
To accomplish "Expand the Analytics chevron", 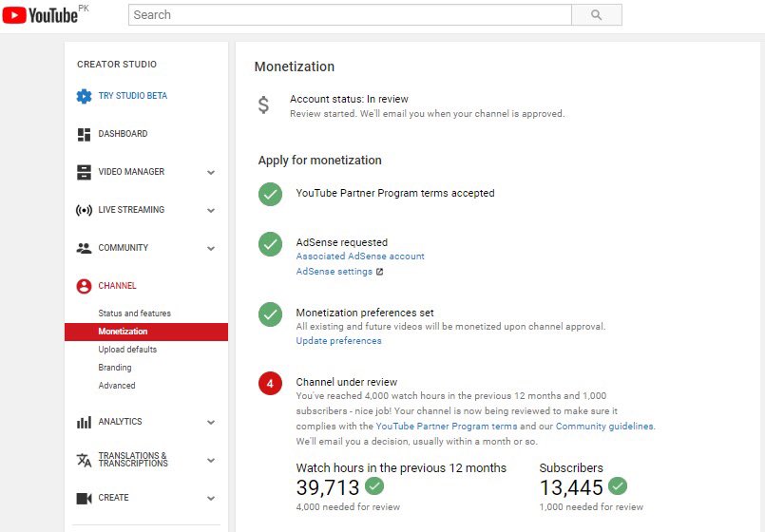I will coord(211,422).
